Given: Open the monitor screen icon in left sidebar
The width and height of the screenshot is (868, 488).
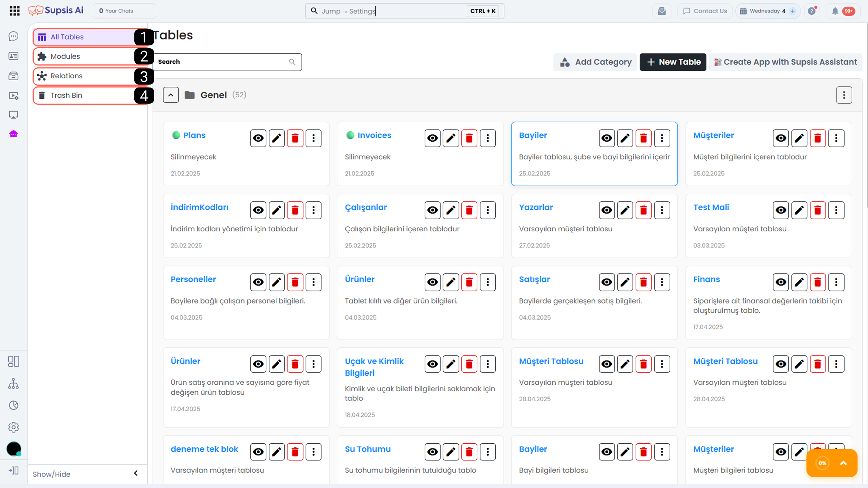Looking at the screenshot, I should [14, 115].
